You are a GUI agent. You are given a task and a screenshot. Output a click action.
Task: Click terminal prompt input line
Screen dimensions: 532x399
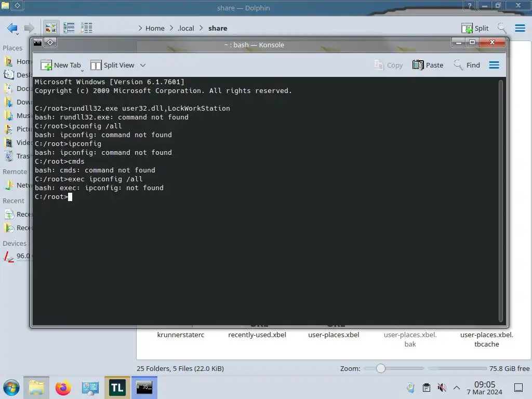[x=267, y=197]
